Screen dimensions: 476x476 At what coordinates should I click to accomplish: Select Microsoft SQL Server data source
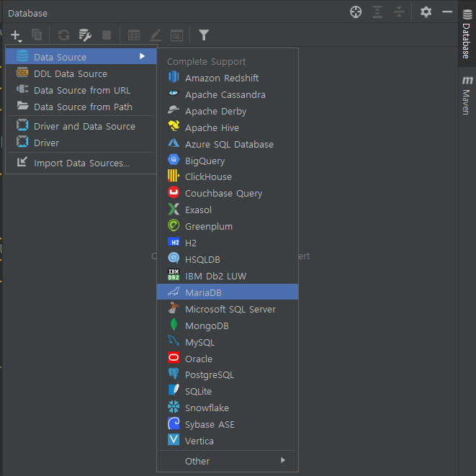228,309
